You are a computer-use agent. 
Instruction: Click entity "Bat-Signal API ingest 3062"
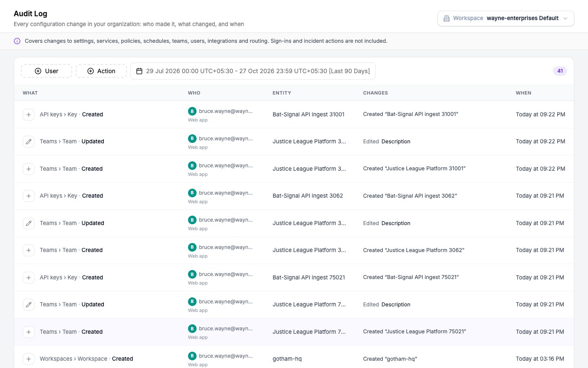point(308,196)
